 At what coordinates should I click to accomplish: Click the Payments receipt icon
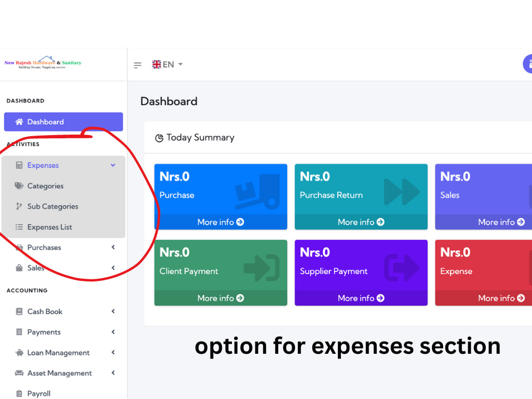click(19, 332)
